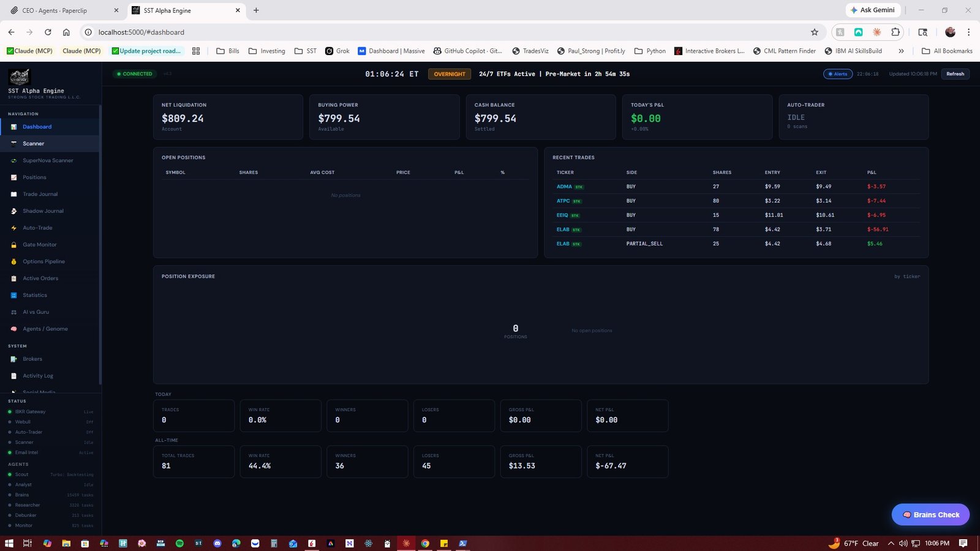The image size is (980, 551).
Task: Open the Grok bookmark
Action: pos(337,51)
